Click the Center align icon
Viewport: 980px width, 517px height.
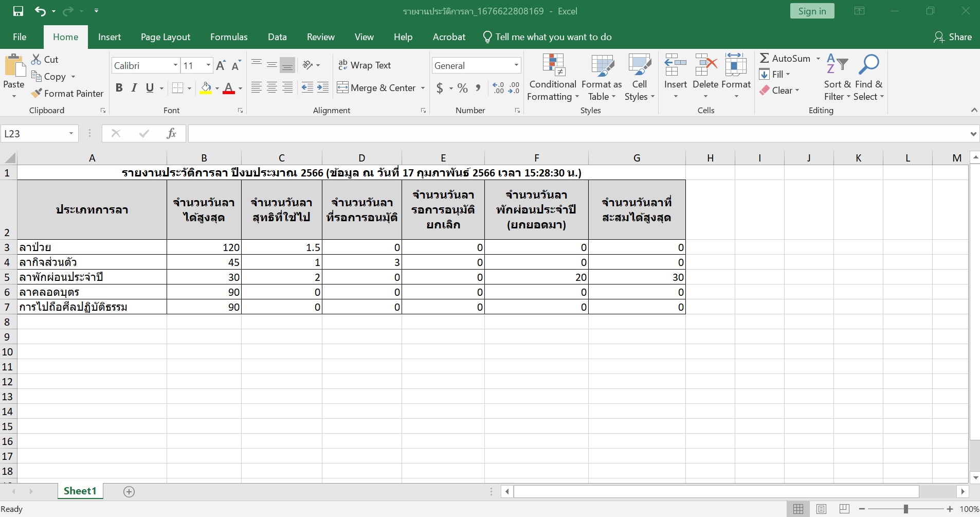[272, 88]
